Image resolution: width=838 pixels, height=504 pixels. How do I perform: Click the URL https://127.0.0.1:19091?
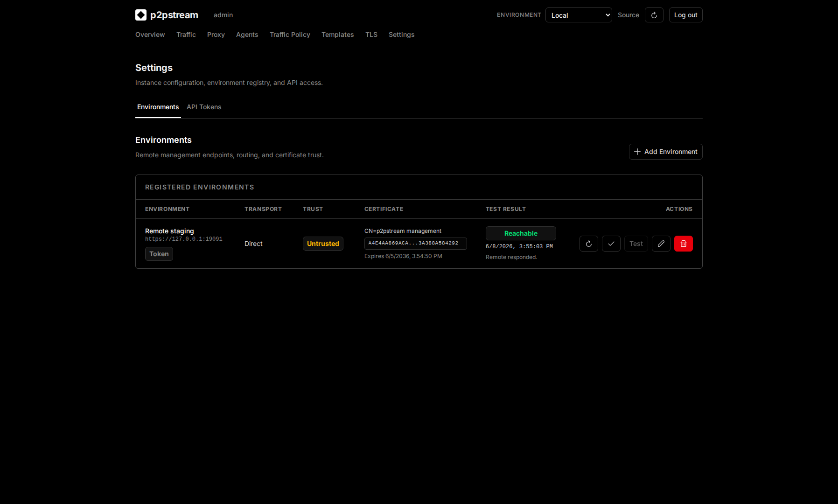coord(184,239)
